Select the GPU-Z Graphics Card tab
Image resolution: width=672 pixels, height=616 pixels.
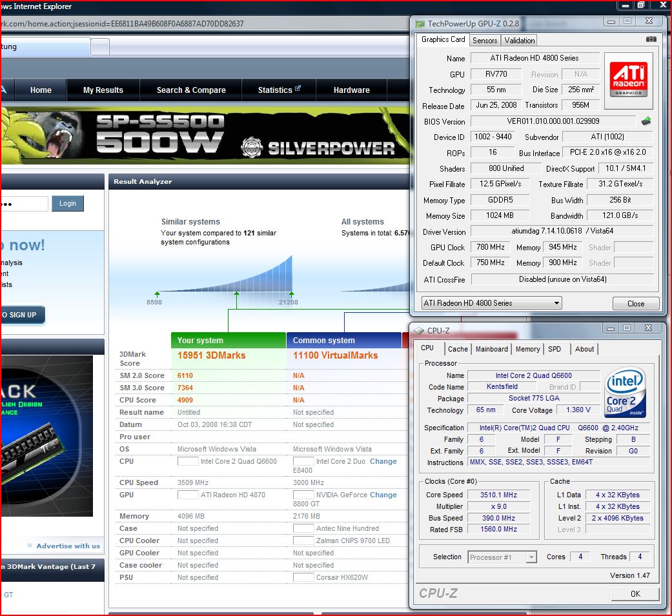tap(443, 39)
